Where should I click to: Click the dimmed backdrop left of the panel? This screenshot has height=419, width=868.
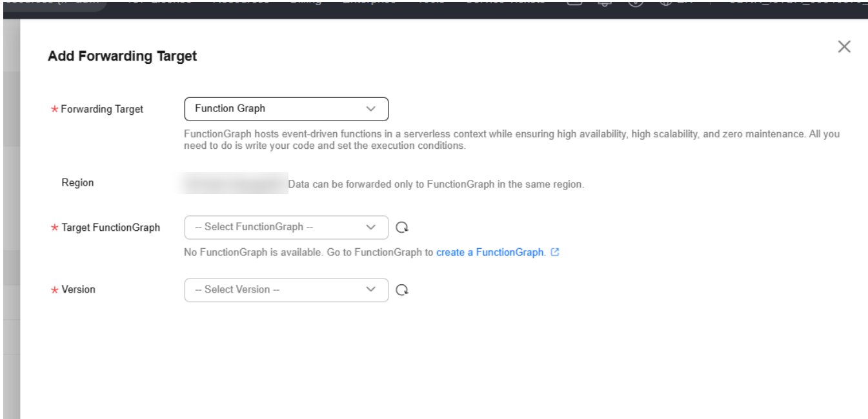10,219
